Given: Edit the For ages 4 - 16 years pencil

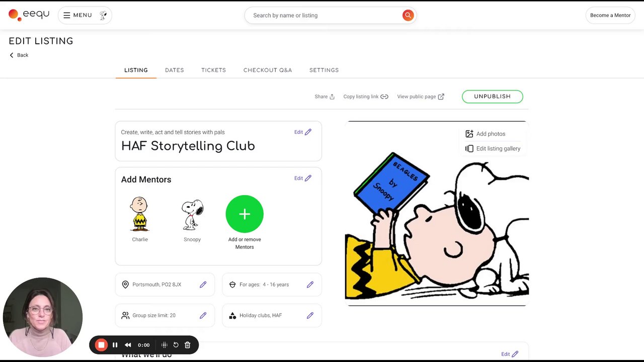Looking at the screenshot, I should 310,285.
